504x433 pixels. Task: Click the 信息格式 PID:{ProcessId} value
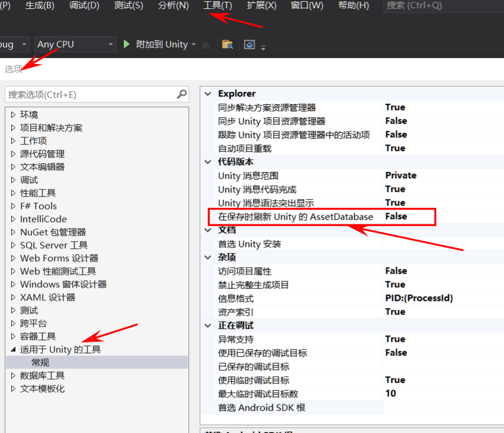[x=419, y=298]
